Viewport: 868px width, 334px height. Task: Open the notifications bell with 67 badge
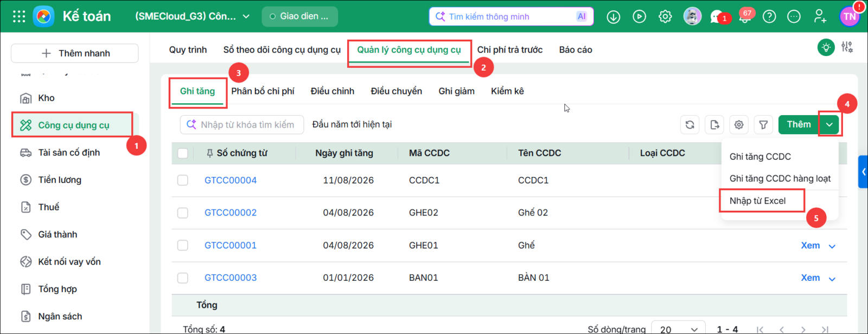point(745,17)
